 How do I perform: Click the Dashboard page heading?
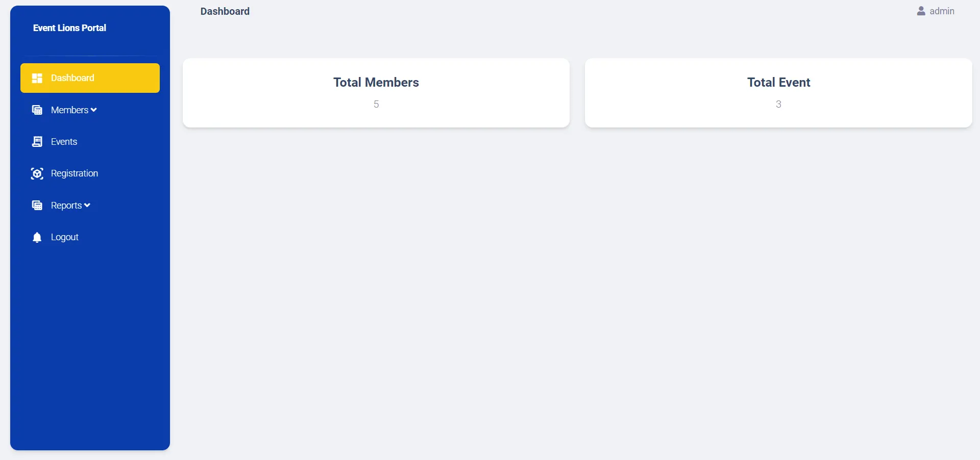click(x=225, y=11)
